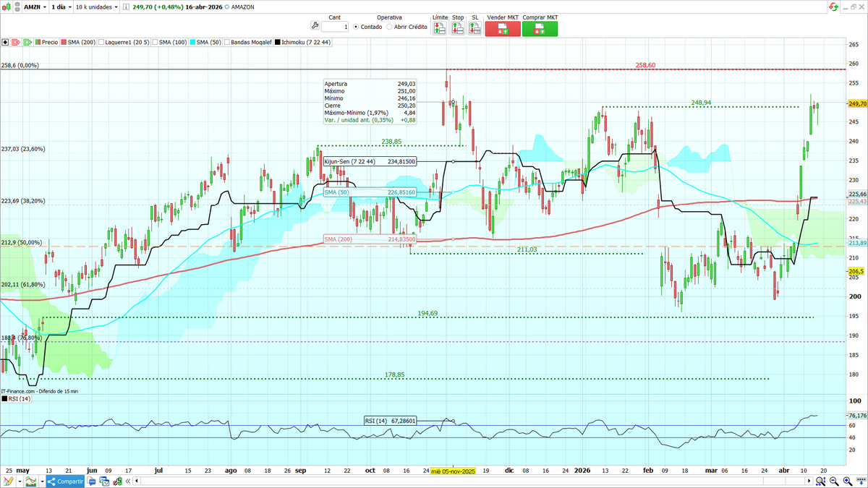
Task: Click the 237,03 (23,60%) Fibonacci label
Action: tap(23, 149)
